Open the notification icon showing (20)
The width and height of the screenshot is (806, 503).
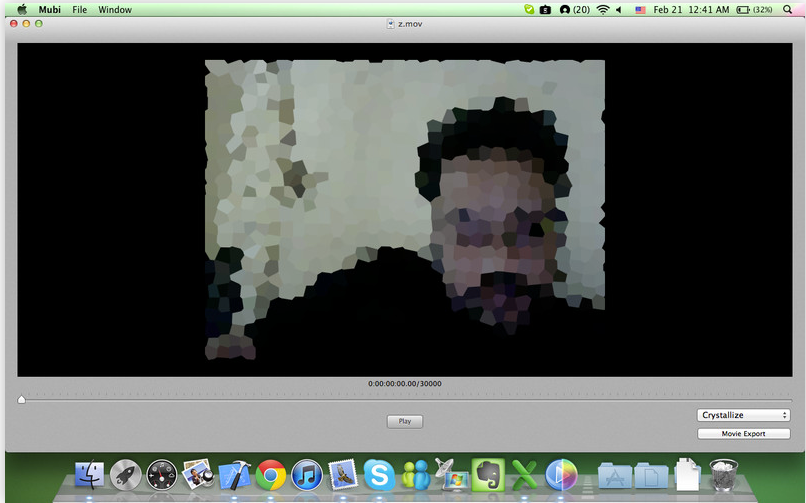(574, 10)
